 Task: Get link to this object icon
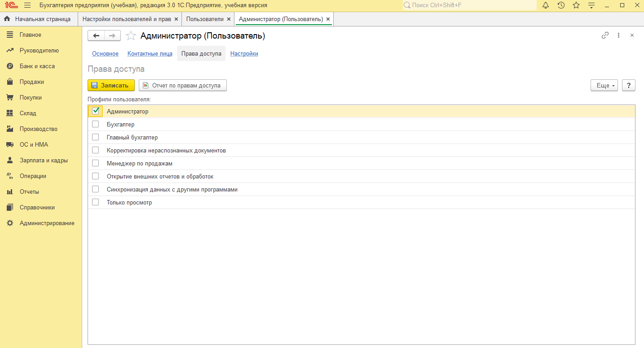(605, 35)
